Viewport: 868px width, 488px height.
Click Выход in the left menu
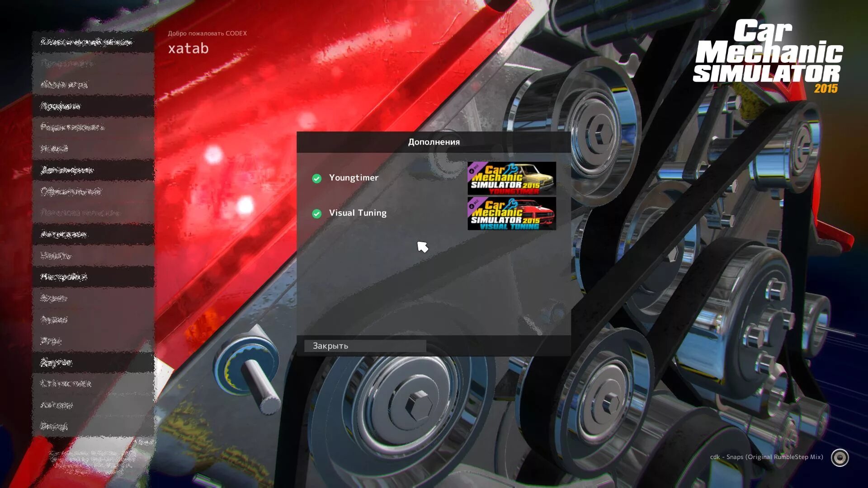(x=54, y=426)
